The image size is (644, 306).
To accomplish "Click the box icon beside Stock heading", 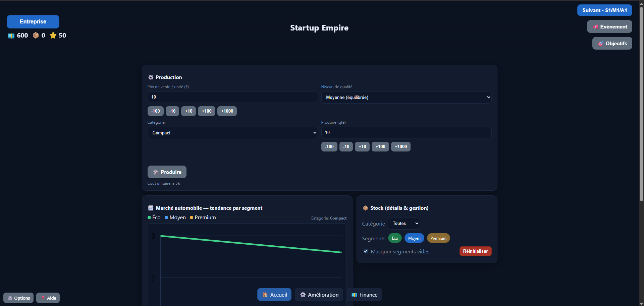I will [x=366, y=208].
